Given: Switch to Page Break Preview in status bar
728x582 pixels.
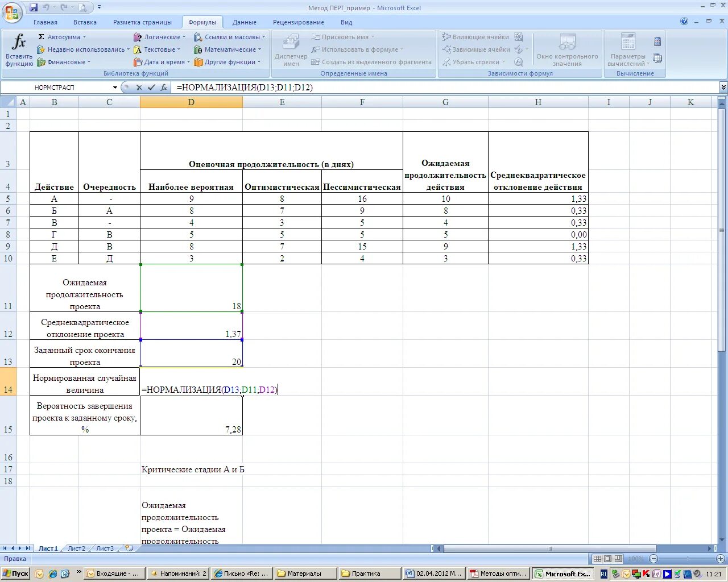Looking at the screenshot, I should pos(619,559).
